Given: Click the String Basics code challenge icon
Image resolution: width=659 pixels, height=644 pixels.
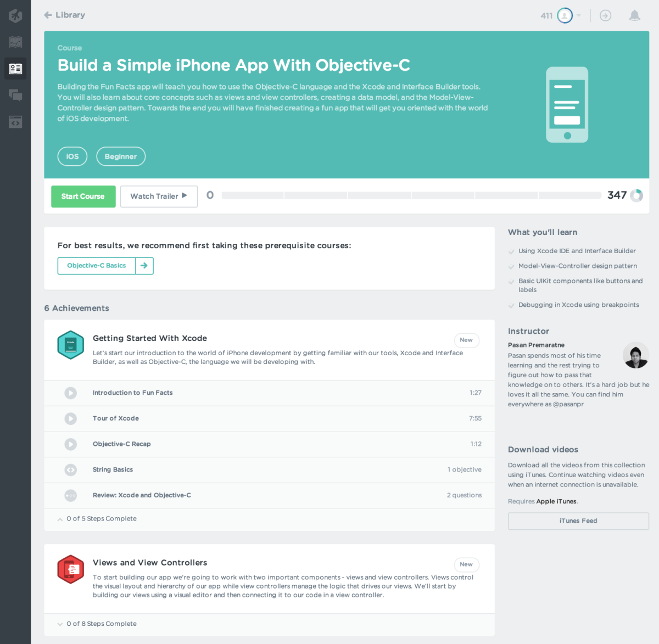Looking at the screenshot, I should coord(71,470).
